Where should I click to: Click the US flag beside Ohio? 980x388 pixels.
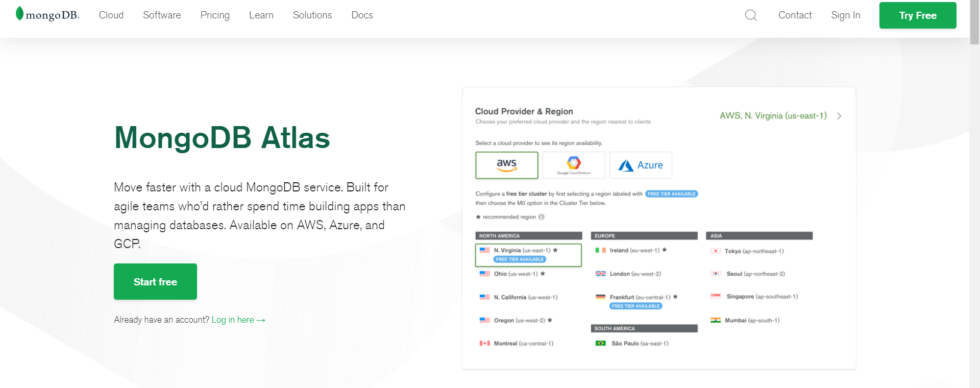coord(484,274)
